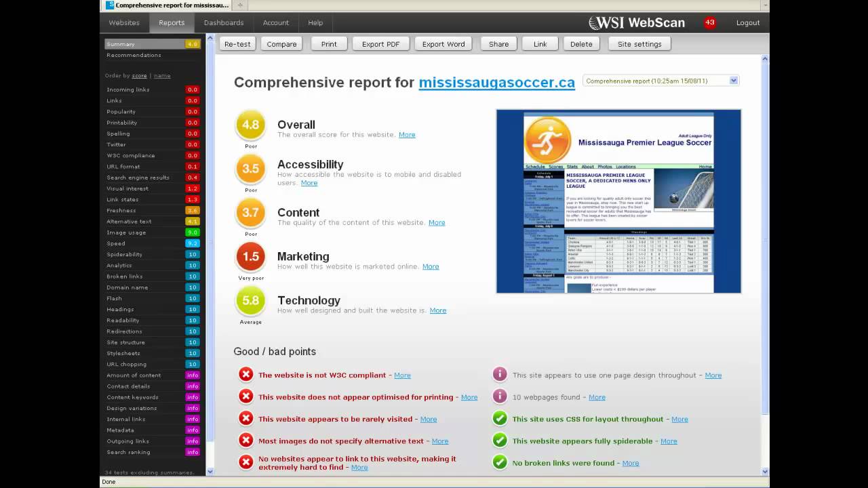
Task: Click Logout
Action: pyautogui.click(x=748, y=22)
